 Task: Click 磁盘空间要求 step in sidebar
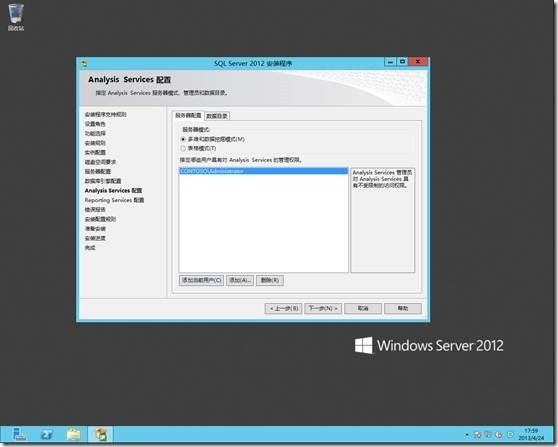click(x=100, y=162)
